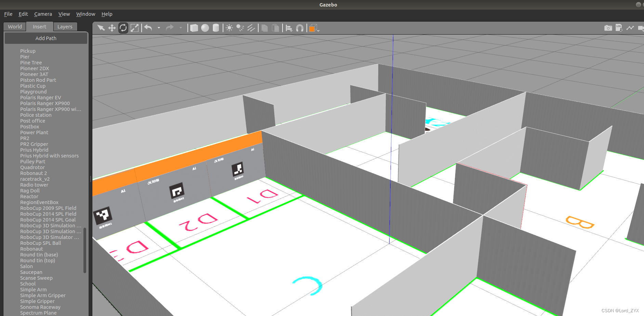Add a point light
This screenshot has width=644, height=316.
tap(228, 28)
